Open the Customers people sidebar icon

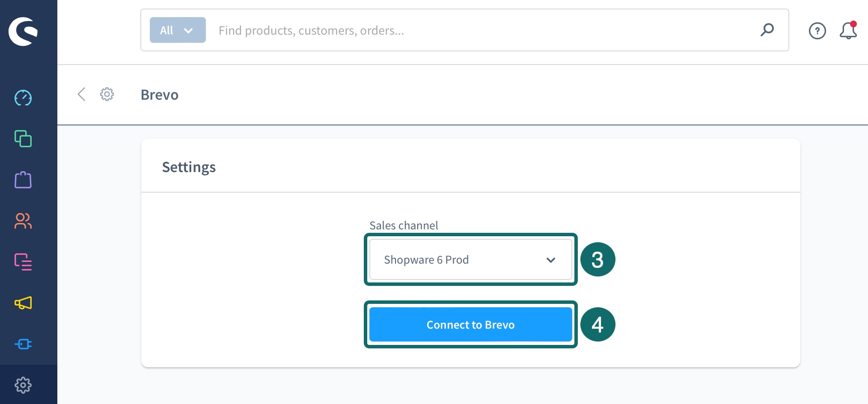pyautogui.click(x=23, y=221)
